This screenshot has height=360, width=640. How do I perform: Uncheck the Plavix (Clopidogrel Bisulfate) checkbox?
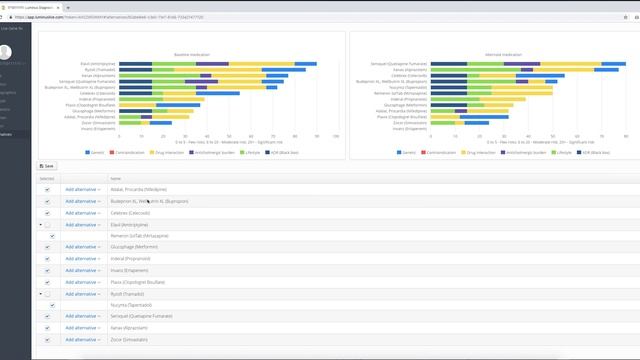[47, 282]
